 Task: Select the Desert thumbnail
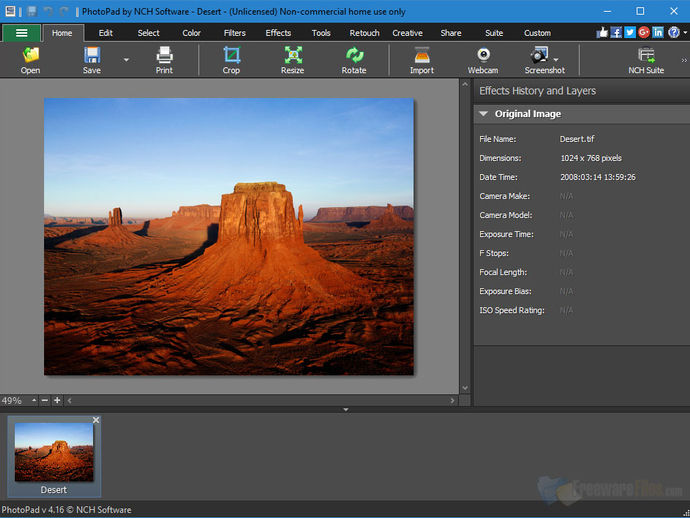point(54,452)
